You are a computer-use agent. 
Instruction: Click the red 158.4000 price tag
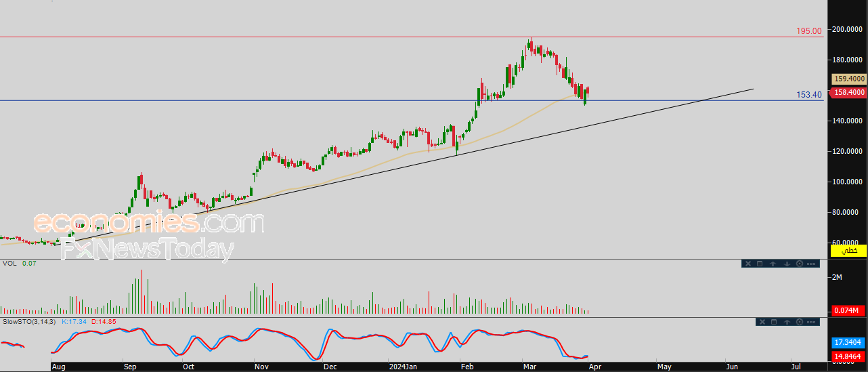849,92
